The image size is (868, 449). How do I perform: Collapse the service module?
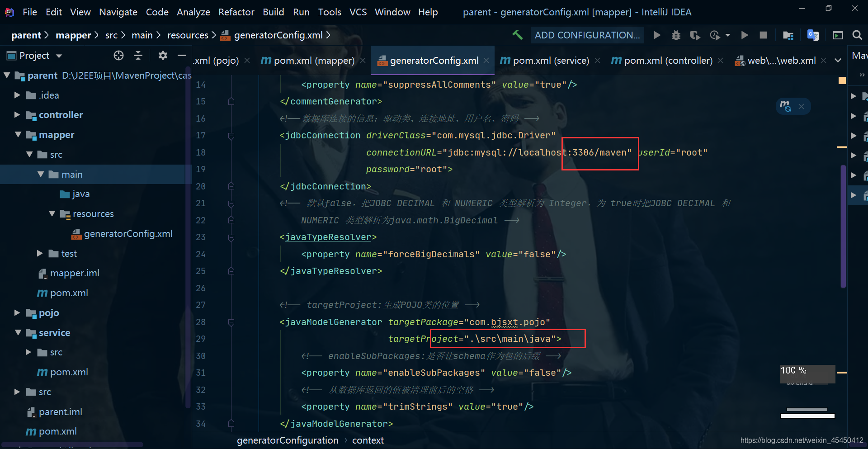pos(18,332)
